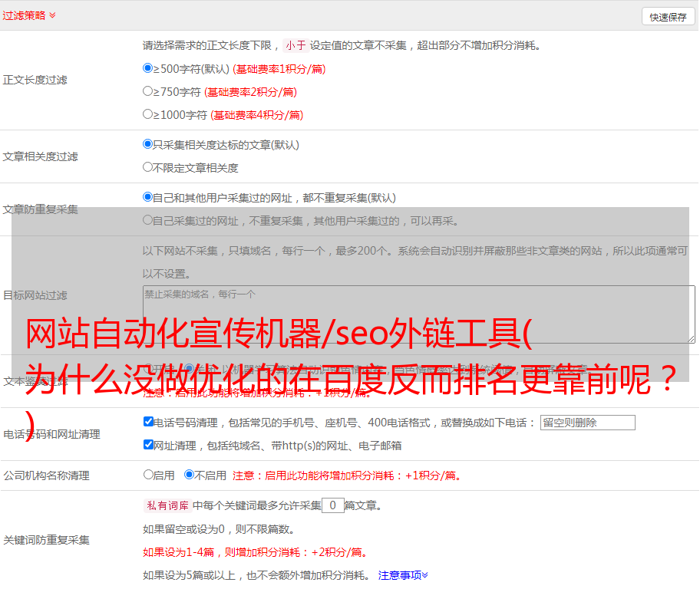Select 自己和其他用户采集过的网址 no-repeat option

coord(148,196)
